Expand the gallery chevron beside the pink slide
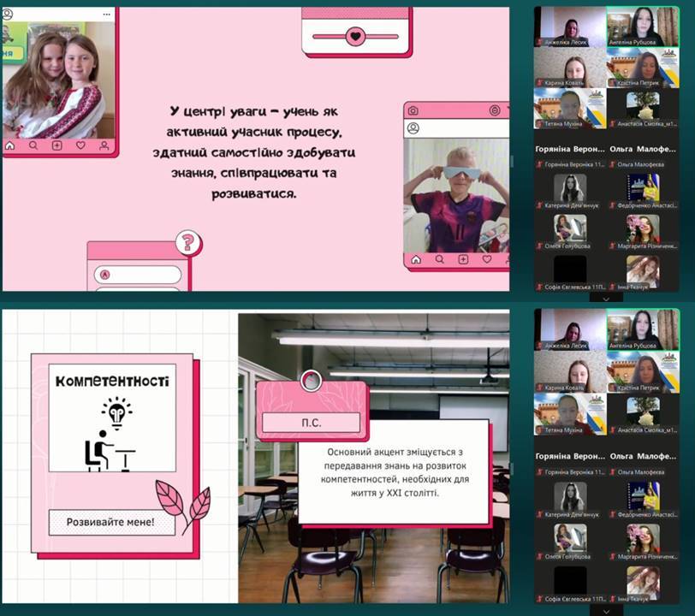This screenshot has height=616, width=695. 606,299
